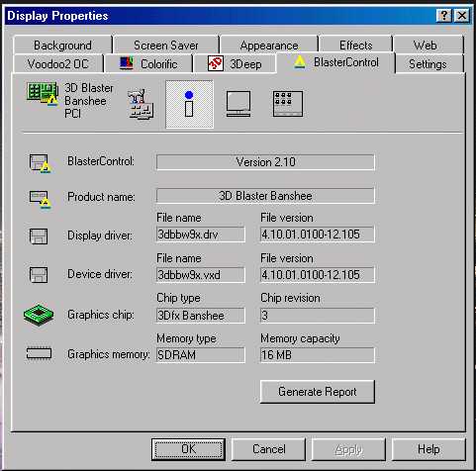Open the Screen Saver tab
The width and height of the screenshot is (476, 471).
click(x=166, y=45)
